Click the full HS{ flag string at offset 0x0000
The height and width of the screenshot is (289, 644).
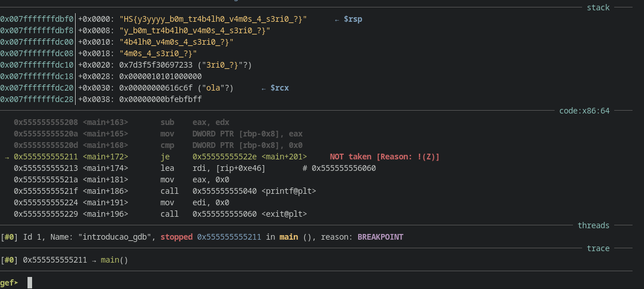click(x=213, y=19)
